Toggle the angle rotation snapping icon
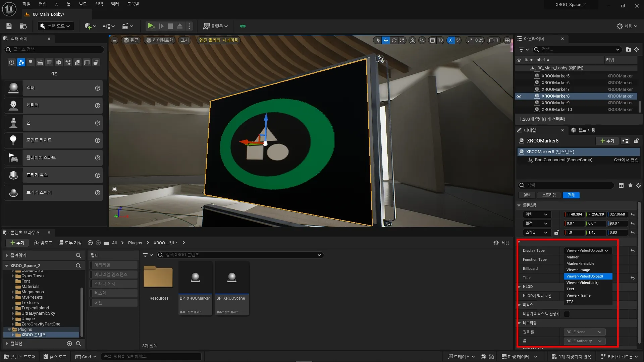 pos(450,40)
